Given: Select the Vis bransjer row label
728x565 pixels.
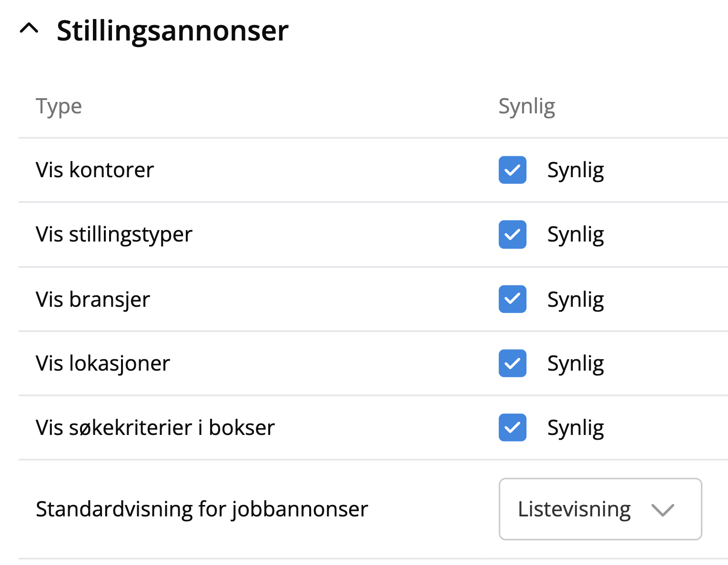Looking at the screenshot, I should click(x=93, y=300).
